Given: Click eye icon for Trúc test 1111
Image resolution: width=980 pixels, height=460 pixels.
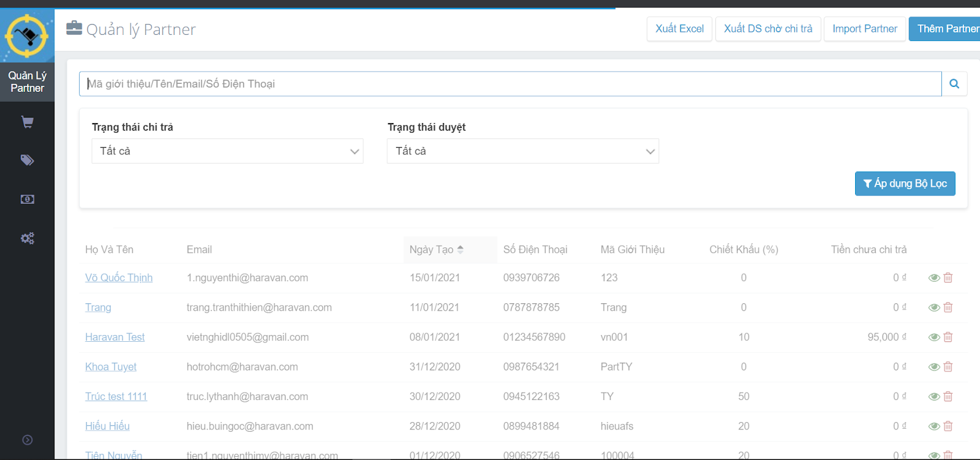Looking at the screenshot, I should 933,397.
